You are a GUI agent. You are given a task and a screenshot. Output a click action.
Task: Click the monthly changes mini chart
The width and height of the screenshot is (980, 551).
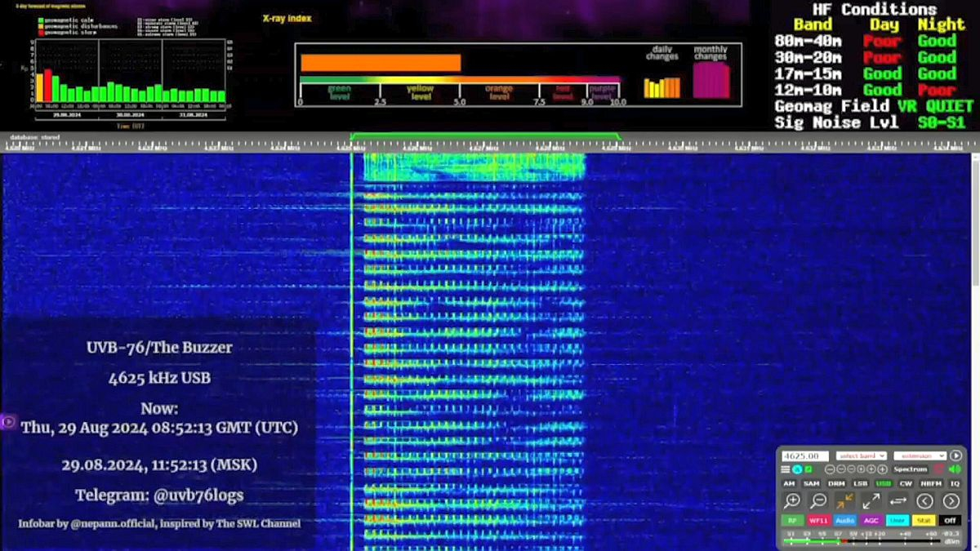point(710,80)
